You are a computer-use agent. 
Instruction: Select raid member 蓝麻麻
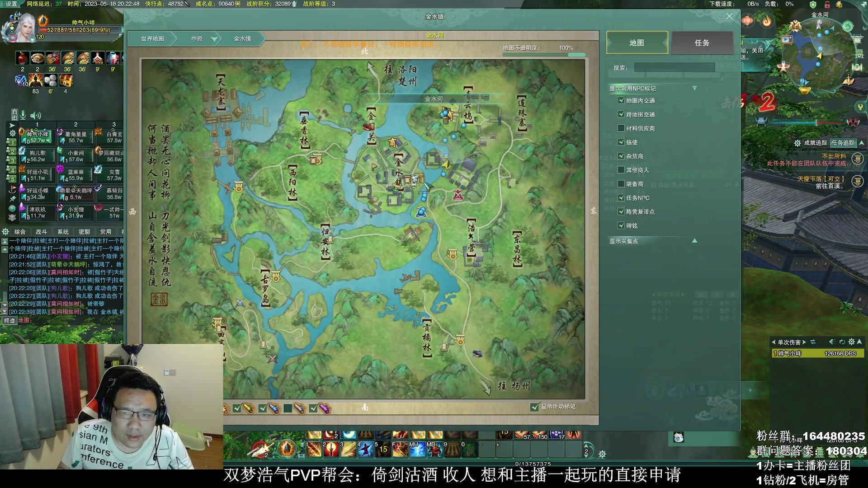[75, 175]
